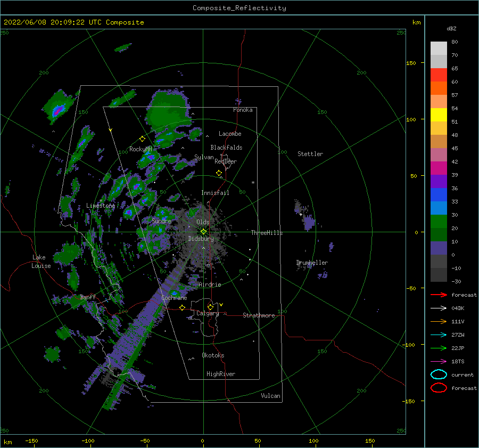Click the Banff label
This screenshot has width=479, height=448.
(x=88, y=297)
